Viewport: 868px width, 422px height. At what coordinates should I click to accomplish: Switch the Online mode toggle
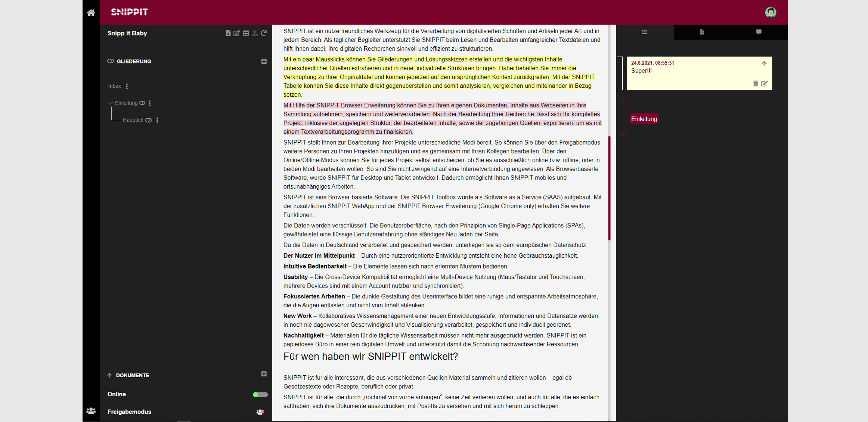point(260,395)
